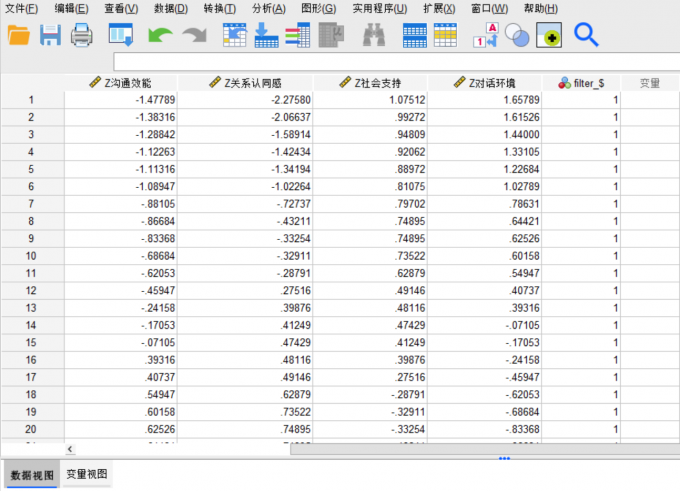
Task: Open the recall recent dialogs icon
Action: (x=120, y=36)
